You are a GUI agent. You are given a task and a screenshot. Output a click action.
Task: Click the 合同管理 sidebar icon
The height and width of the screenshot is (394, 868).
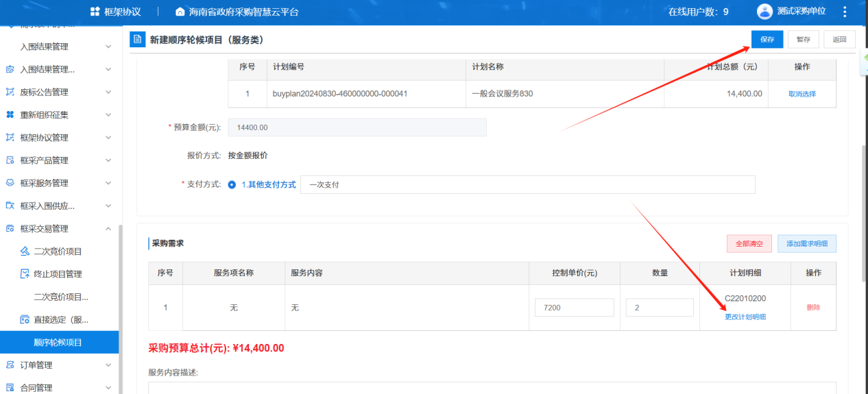pyautogui.click(x=10, y=387)
